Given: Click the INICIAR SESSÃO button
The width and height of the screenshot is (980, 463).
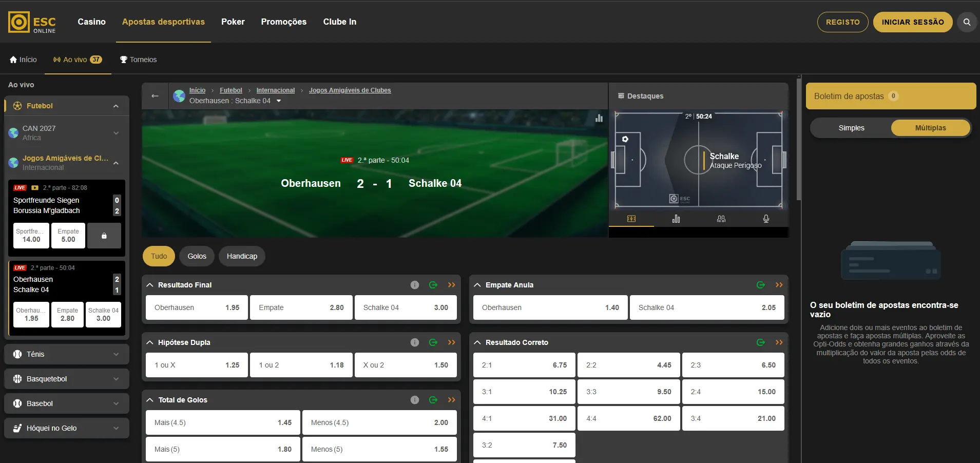Looking at the screenshot, I should pos(913,22).
